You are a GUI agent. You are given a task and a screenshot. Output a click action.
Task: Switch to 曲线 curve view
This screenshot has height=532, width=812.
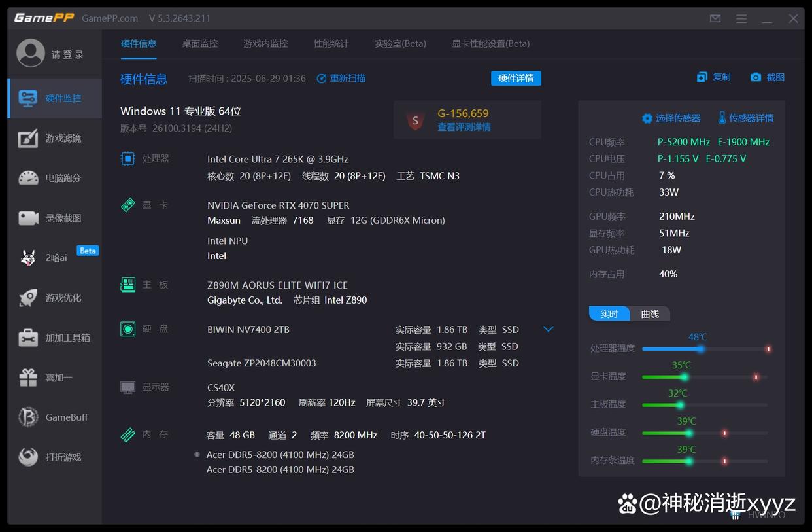[650, 313]
